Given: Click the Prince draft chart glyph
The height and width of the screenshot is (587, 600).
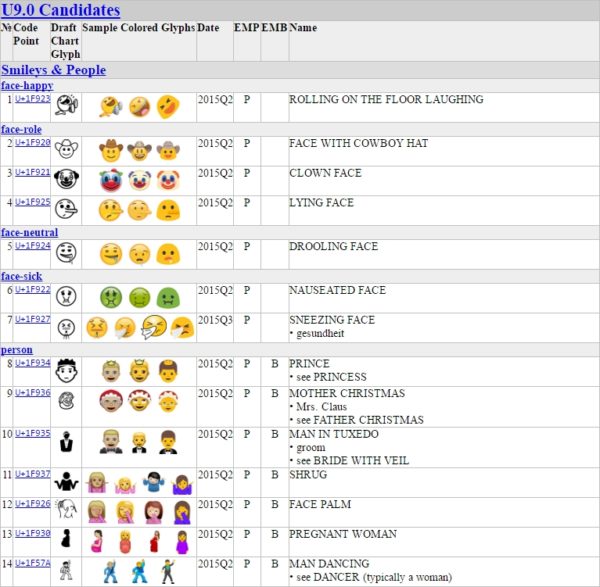Looking at the screenshot, I should click(x=67, y=370).
